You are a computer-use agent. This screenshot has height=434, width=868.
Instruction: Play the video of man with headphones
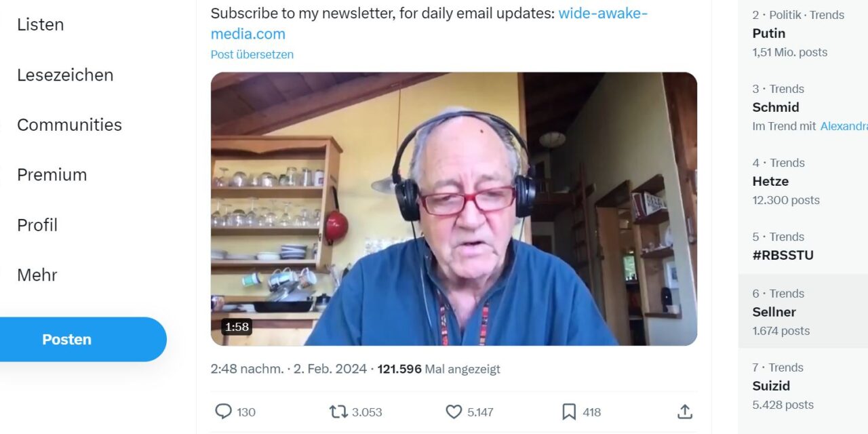pos(454,209)
